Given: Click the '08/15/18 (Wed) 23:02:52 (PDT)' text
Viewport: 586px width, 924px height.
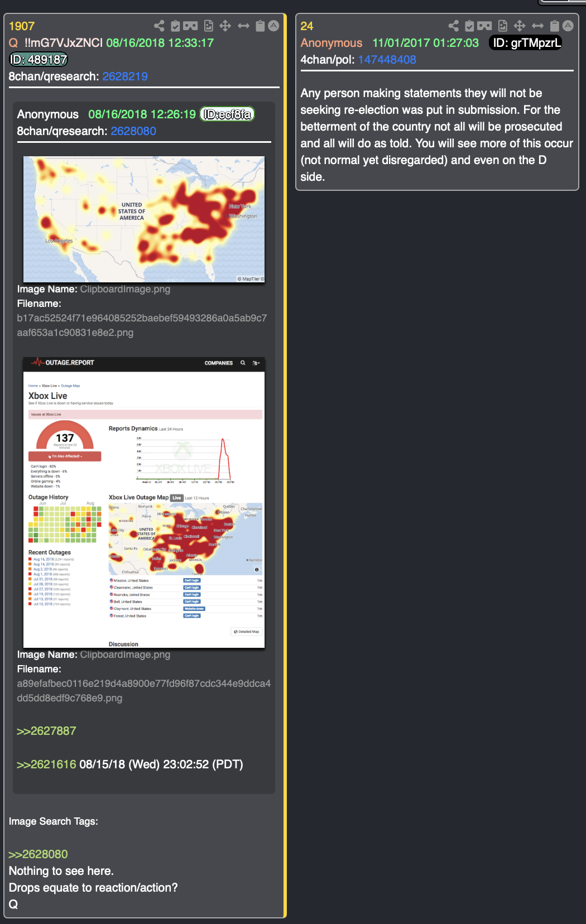Looking at the screenshot, I should (x=161, y=764).
